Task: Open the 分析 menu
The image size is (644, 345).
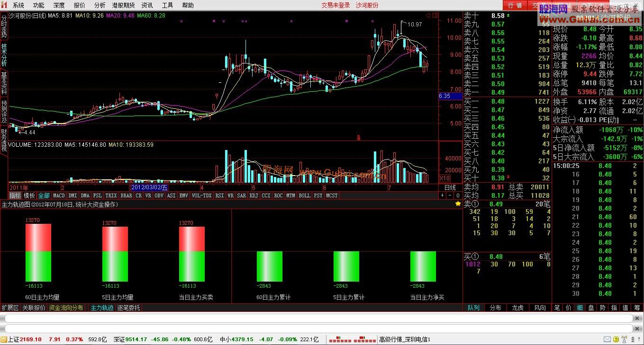Action: pyautogui.click(x=100, y=5)
